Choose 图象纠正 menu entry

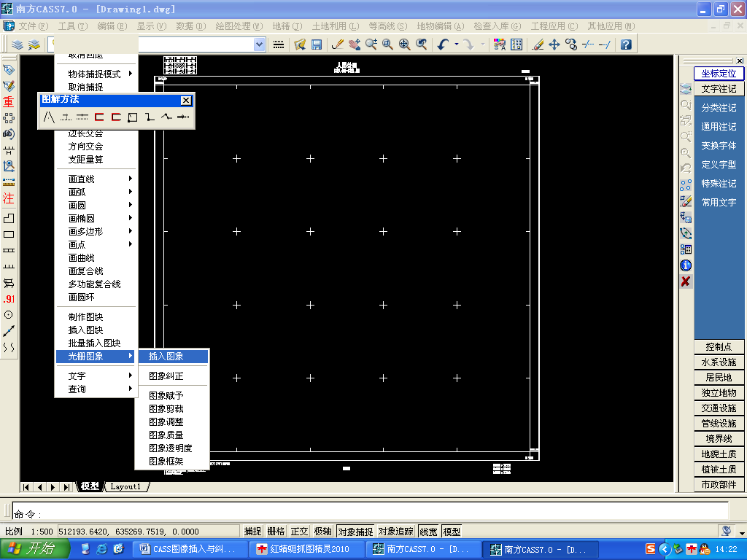[x=166, y=376]
